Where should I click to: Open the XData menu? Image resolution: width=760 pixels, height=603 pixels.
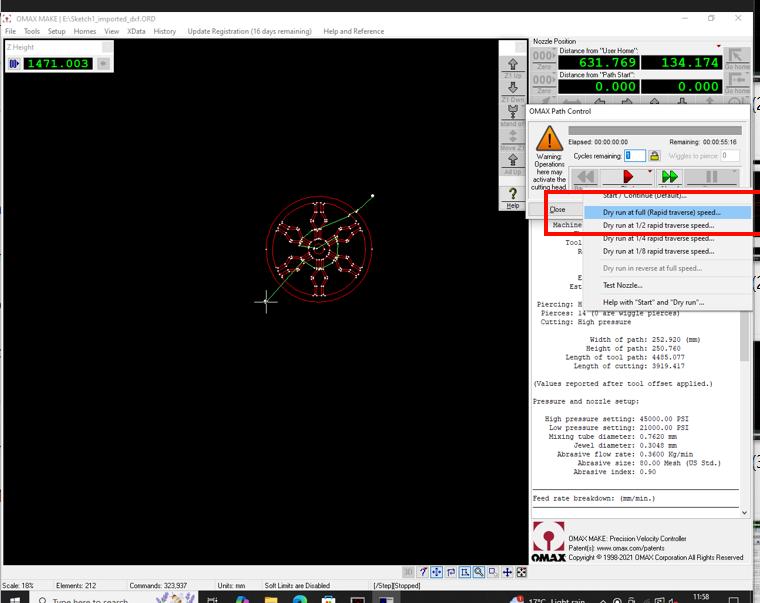click(x=136, y=31)
